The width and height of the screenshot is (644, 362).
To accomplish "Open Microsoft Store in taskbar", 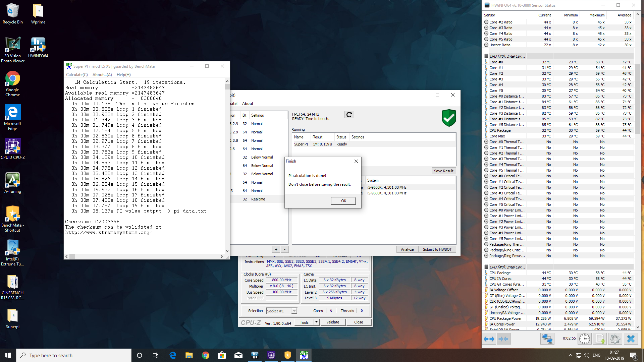I will [222, 355].
